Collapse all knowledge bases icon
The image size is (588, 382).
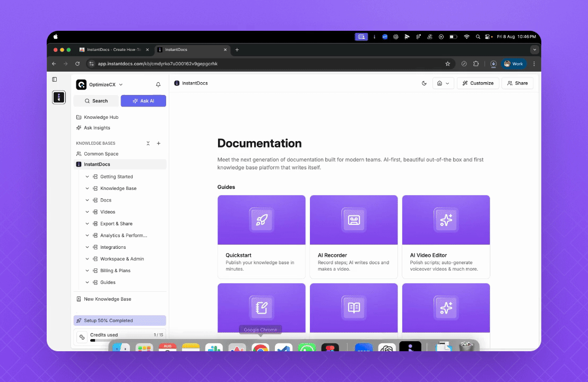(148, 143)
